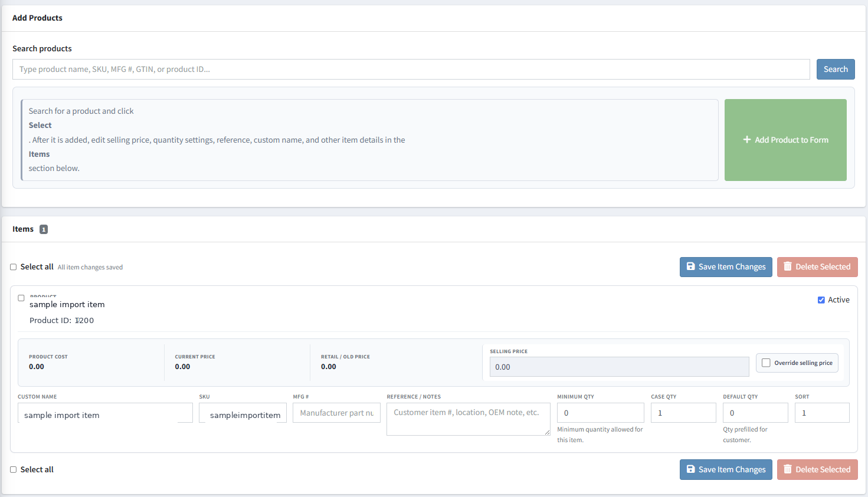Click the 'sample import item' product name
The height and width of the screenshot is (497, 868).
[67, 305]
